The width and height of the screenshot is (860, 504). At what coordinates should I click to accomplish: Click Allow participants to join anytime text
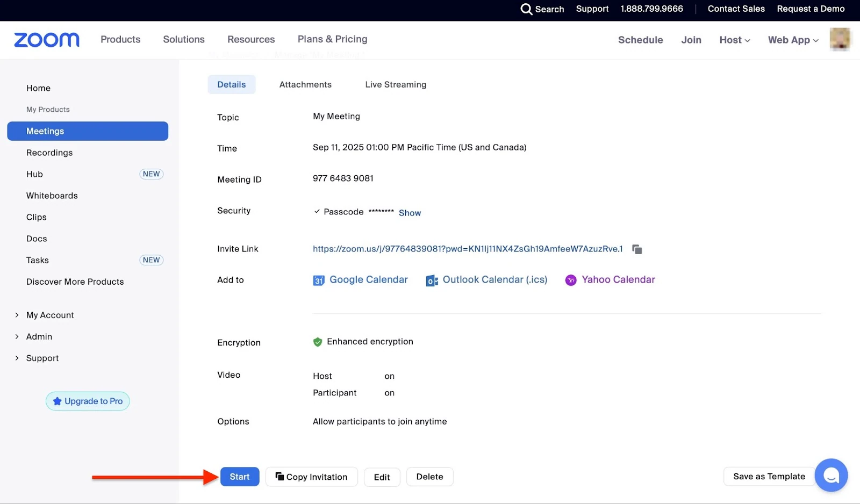[x=379, y=422]
